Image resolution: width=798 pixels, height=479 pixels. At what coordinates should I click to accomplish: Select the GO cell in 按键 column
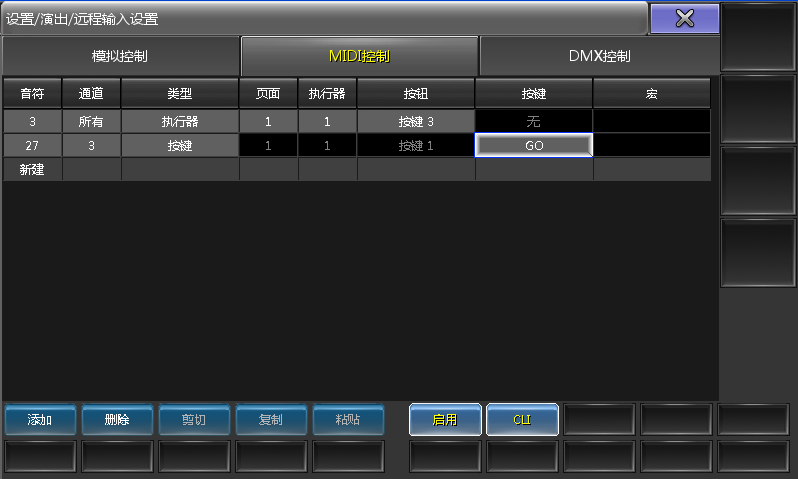pyautogui.click(x=534, y=145)
